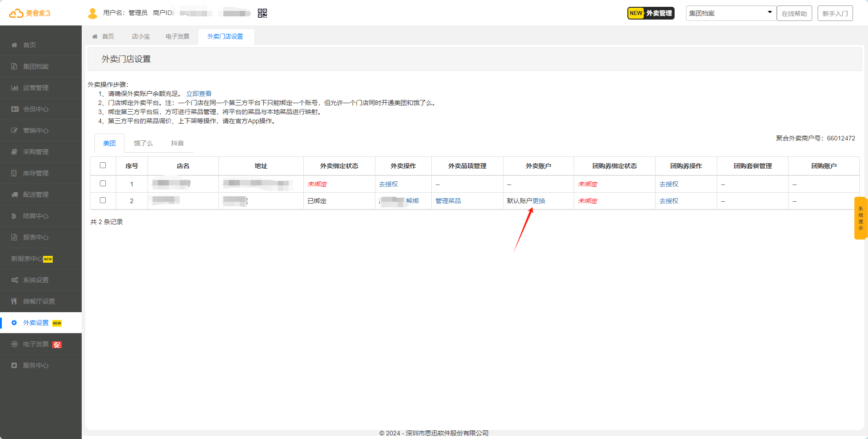Check the checkbox for row 1
The width and height of the screenshot is (868, 439).
click(x=103, y=184)
